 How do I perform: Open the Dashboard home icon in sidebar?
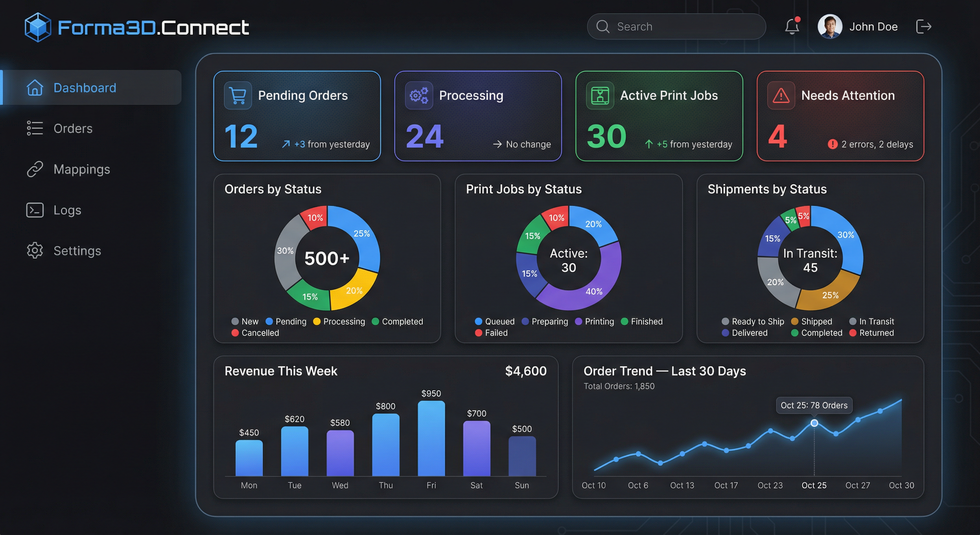[34, 87]
